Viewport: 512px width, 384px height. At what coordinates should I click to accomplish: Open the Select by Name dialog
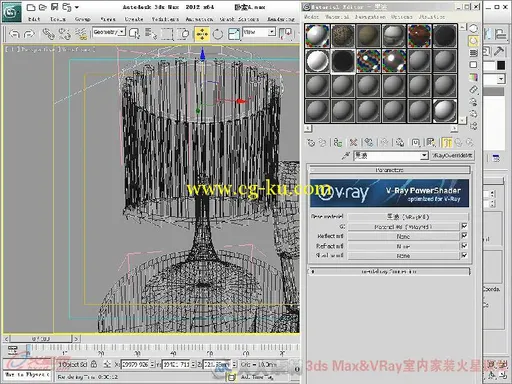pyautogui.click(x=151, y=34)
